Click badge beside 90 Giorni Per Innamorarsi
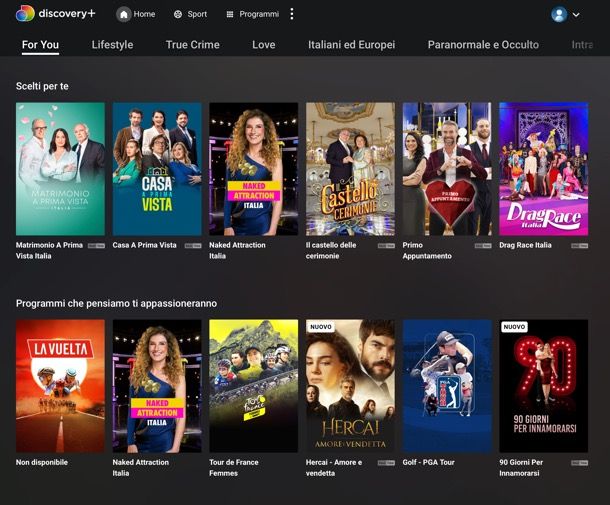 pyautogui.click(x=580, y=463)
